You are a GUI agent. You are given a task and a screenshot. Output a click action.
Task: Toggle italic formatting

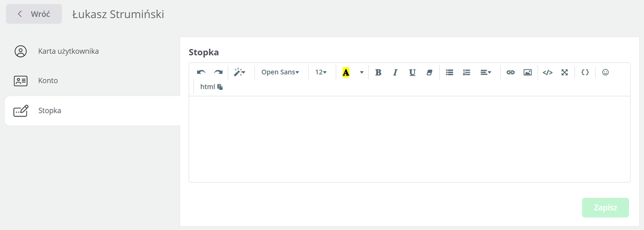pyautogui.click(x=395, y=72)
